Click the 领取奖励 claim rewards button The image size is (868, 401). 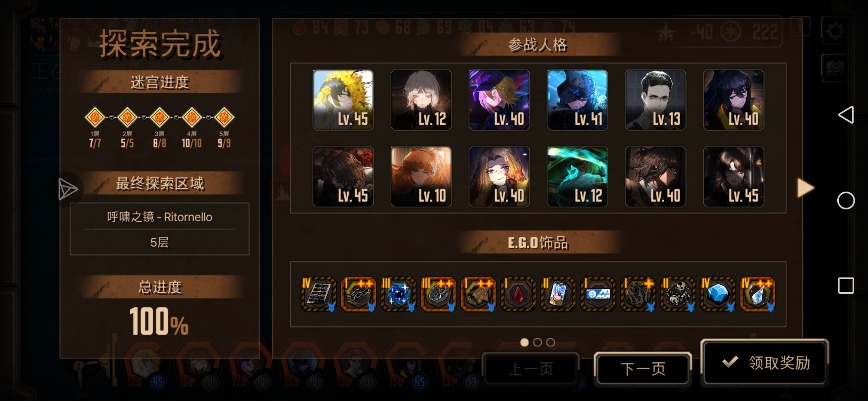click(x=765, y=363)
